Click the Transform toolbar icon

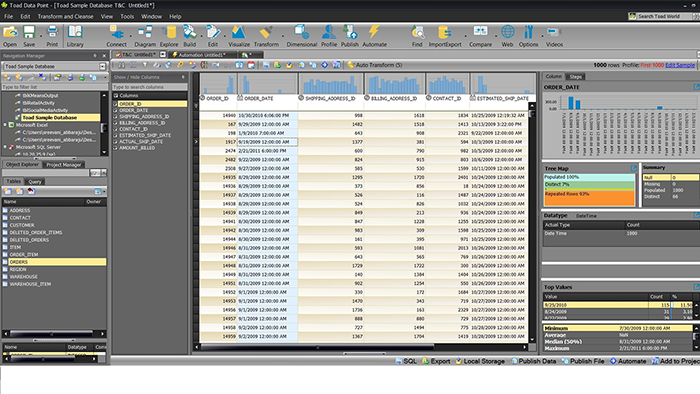(266, 36)
